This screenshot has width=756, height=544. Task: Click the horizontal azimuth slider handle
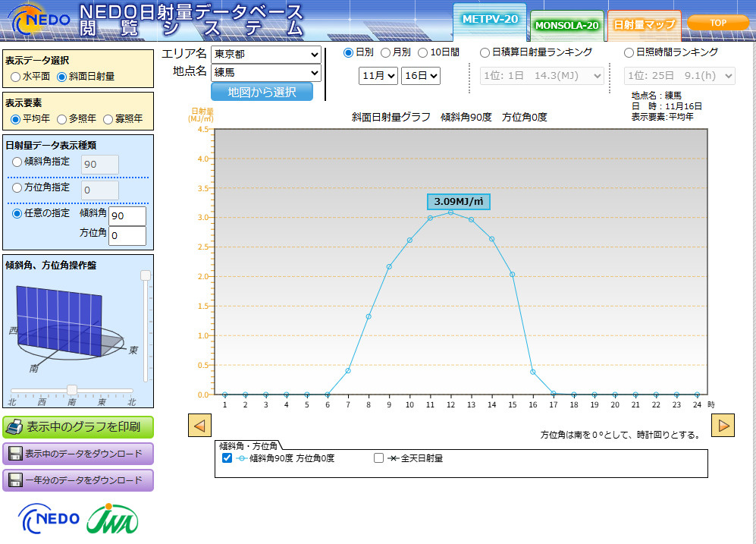click(72, 389)
